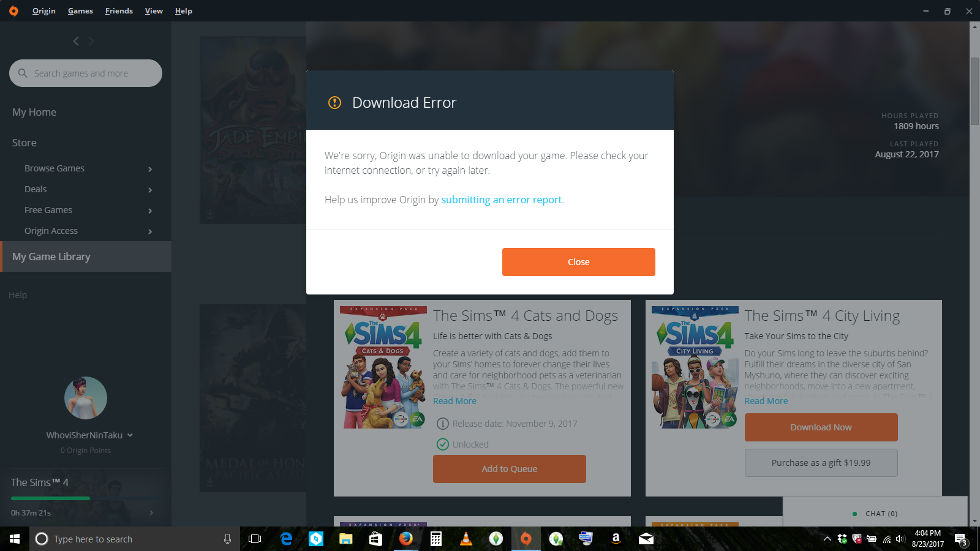Open VLC media player from taskbar
980x551 pixels.
click(x=466, y=539)
